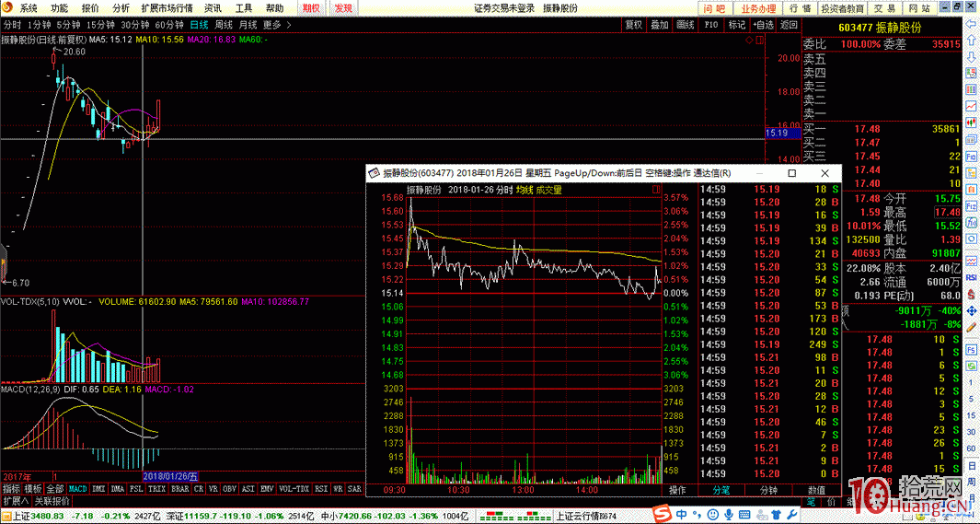
Task: Click the Sogou wrench settings icon
Action: [791, 515]
